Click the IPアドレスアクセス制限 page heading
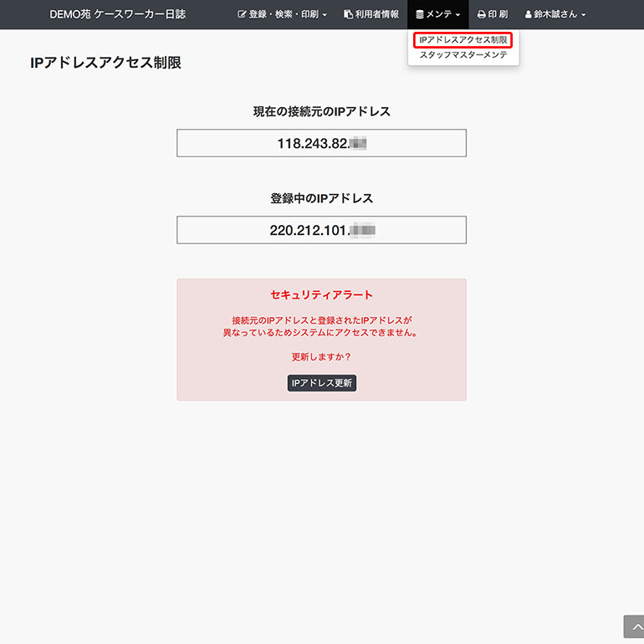The image size is (644, 644). point(105,63)
